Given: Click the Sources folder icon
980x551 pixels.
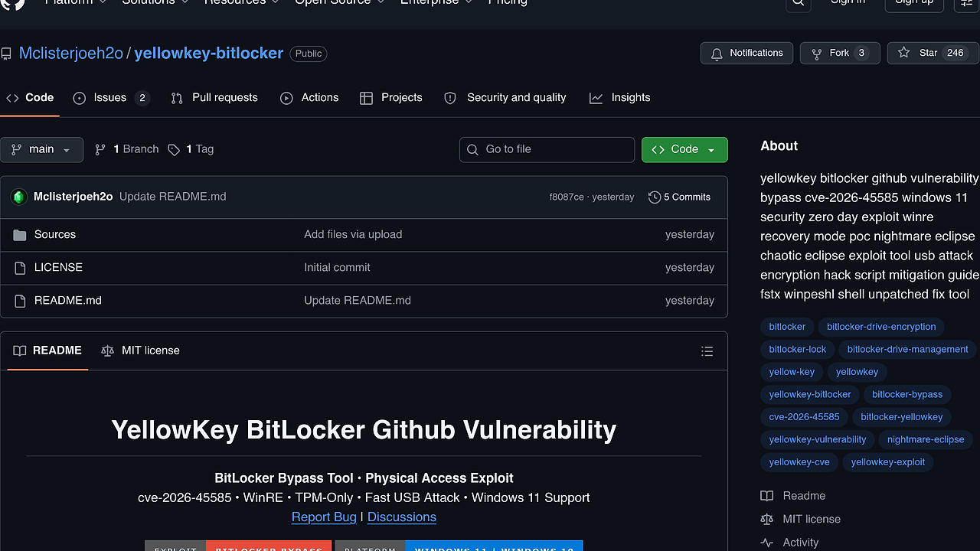Looking at the screenshot, I should coord(20,235).
